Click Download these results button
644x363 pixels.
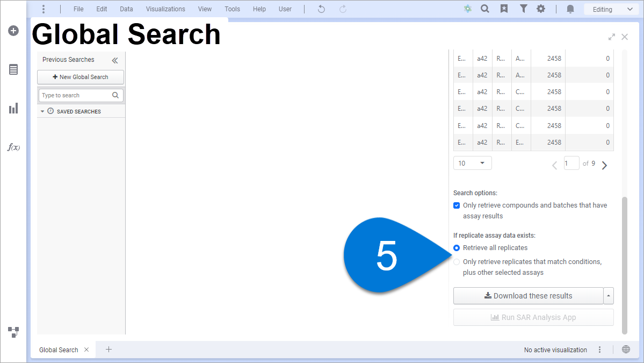(x=528, y=296)
